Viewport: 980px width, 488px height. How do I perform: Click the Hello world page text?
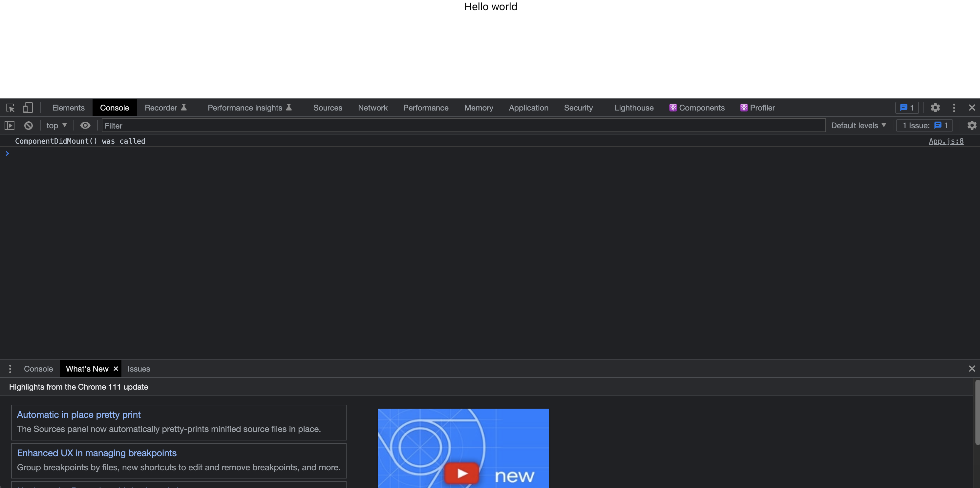(x=491, y=7)
